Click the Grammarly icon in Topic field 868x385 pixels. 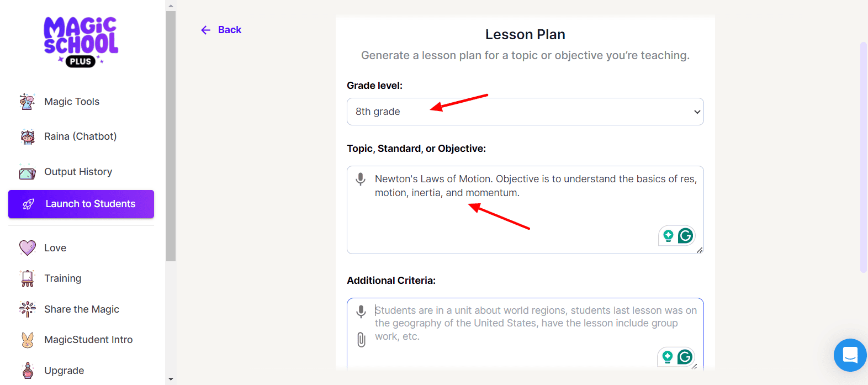tap(685, 236)
